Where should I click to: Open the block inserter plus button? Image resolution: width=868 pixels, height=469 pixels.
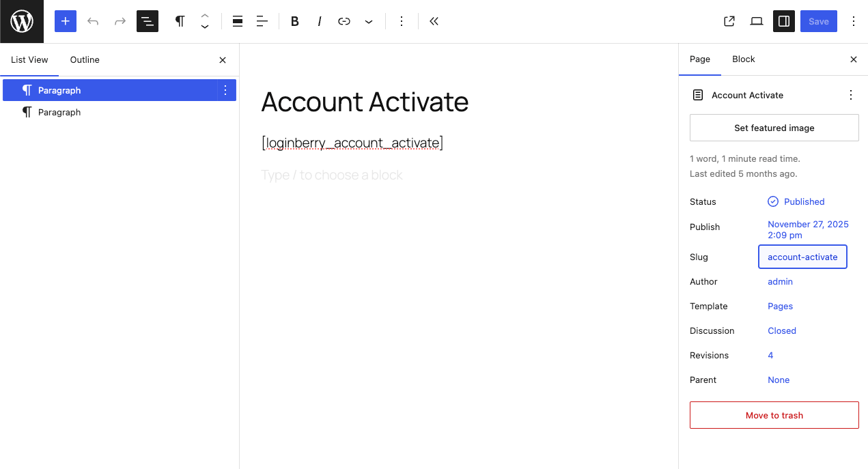66,21
